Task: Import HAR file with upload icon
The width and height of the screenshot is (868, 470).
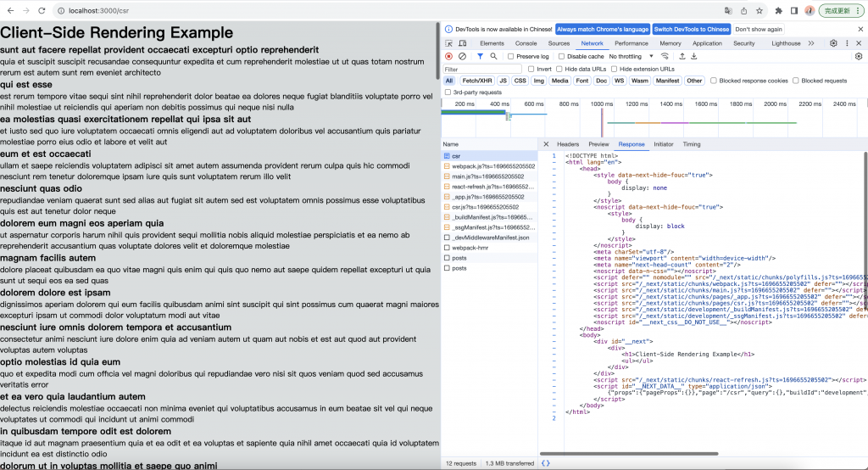Action: click(x=682, y=56)
